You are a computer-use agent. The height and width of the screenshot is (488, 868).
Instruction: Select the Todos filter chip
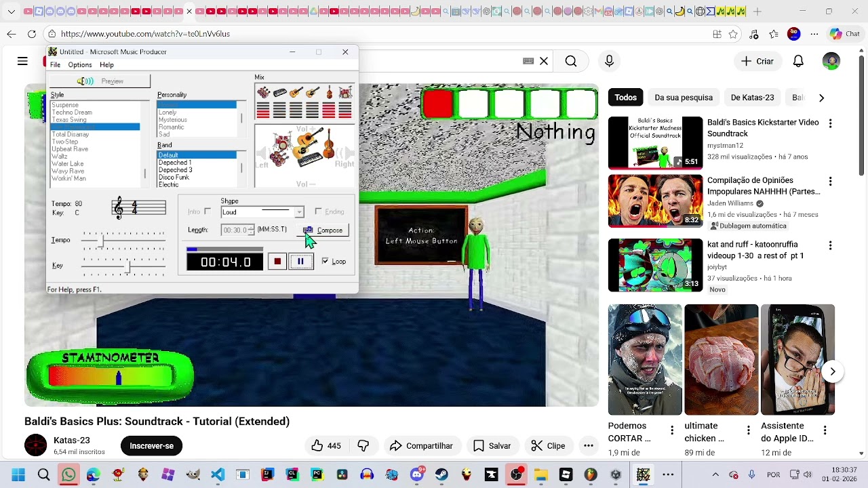(625, 98)
